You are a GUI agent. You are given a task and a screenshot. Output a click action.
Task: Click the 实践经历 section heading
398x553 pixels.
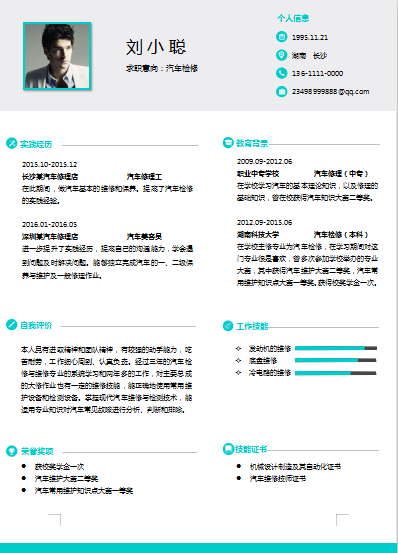click(x=36, y=144)
